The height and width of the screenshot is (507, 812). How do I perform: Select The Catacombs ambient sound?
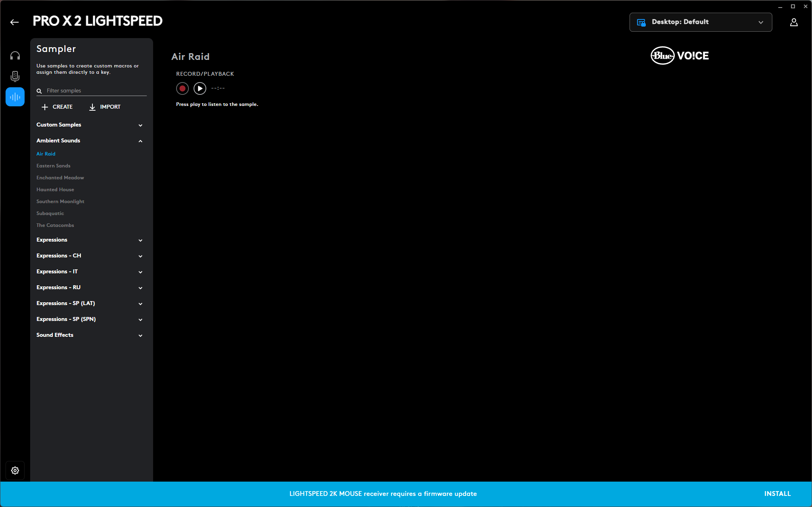[55, 225]
